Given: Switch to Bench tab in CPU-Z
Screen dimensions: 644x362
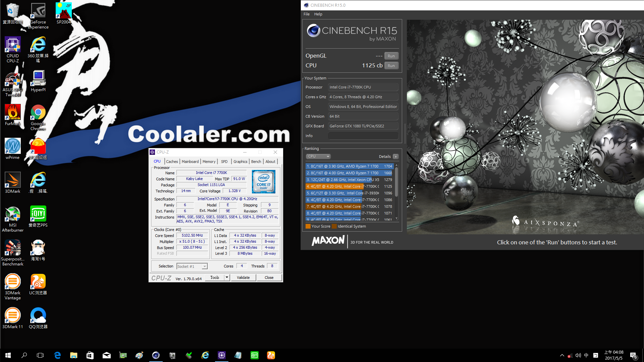Looking at the screenshot, I should [x=256, y=162].
